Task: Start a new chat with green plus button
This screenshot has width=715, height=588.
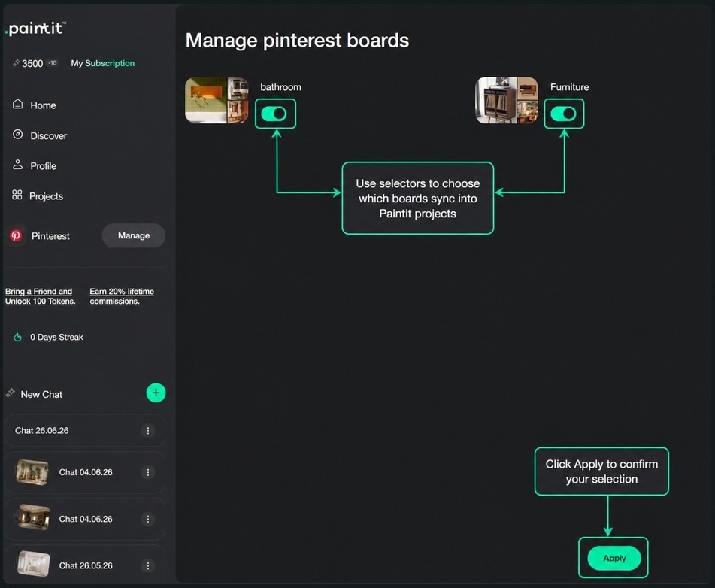Action: [x=156, y=393]
